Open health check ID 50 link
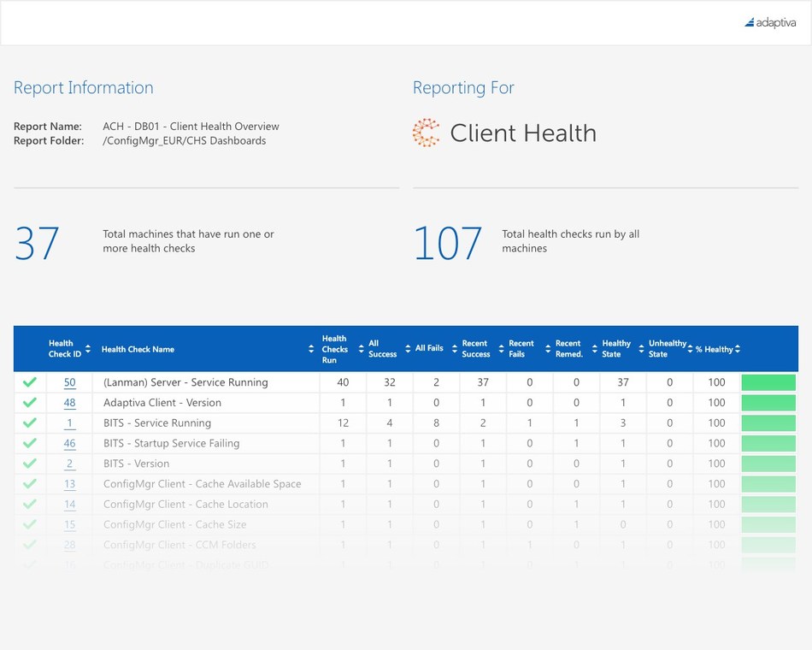Image resolution: width=812 pixels, height=650 pixels. 69,382
